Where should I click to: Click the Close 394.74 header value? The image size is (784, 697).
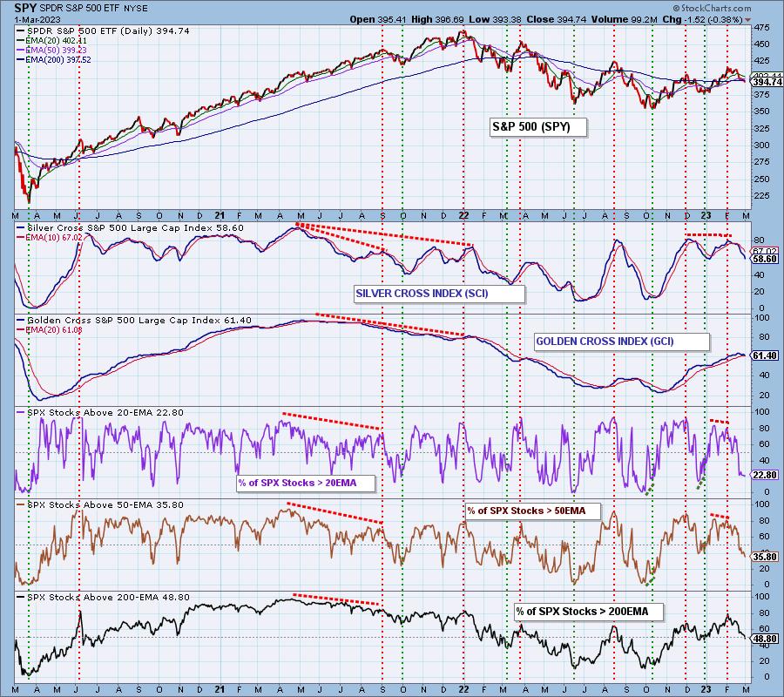click(556, 19)
